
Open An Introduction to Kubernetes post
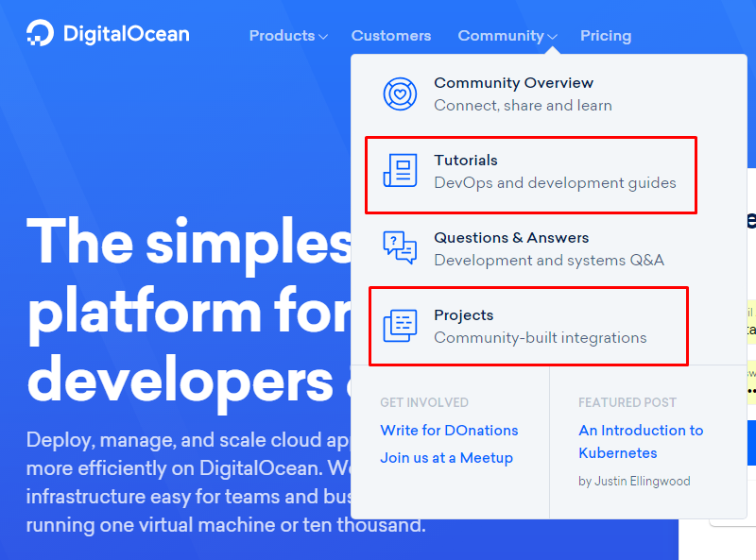641,441
